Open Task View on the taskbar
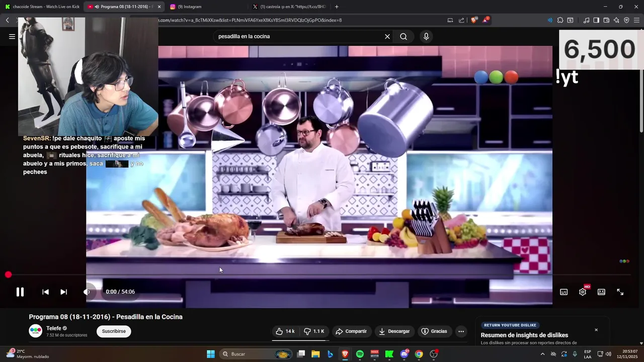This screenshot has width=644, height=362. (x=301, y=354)
